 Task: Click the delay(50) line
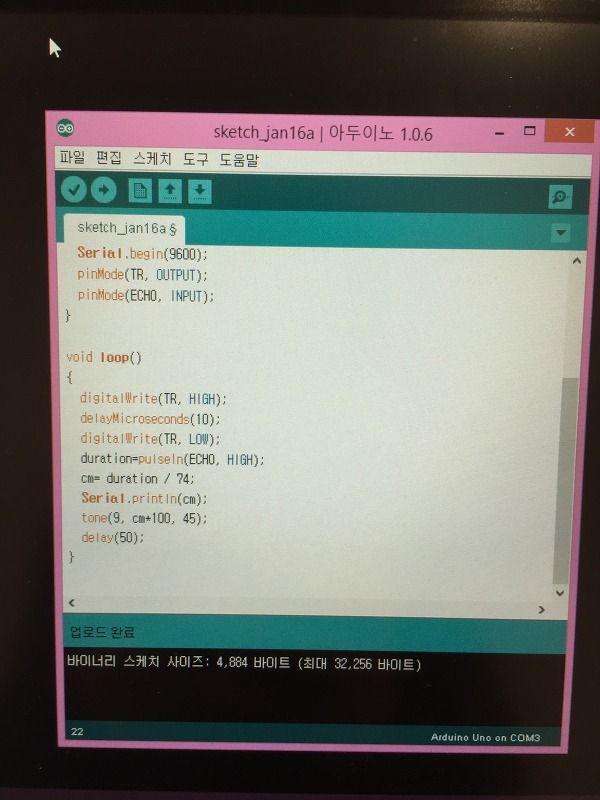[113, 537]
